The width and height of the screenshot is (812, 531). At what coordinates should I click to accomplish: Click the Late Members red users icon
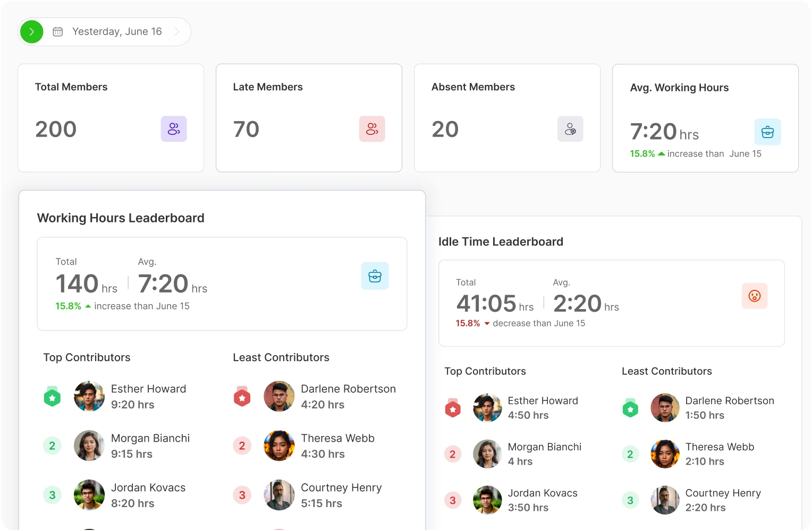point(372,129)
